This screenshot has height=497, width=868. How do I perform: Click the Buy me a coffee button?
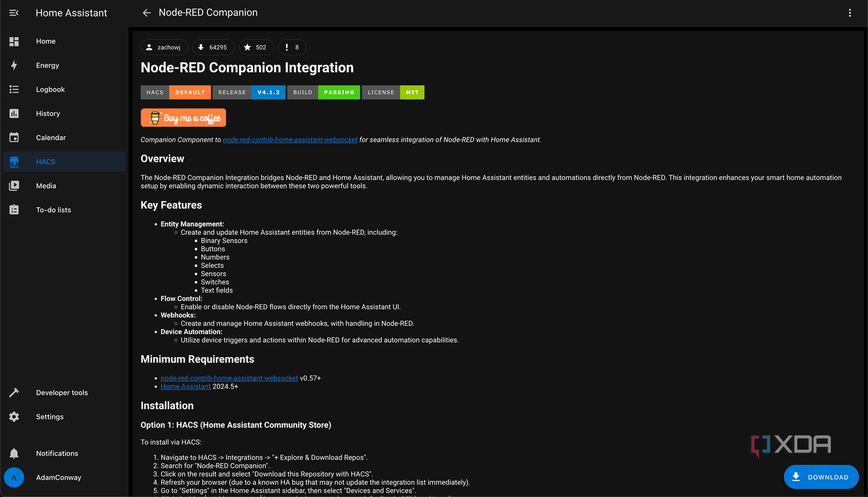(x=183, y=118)
